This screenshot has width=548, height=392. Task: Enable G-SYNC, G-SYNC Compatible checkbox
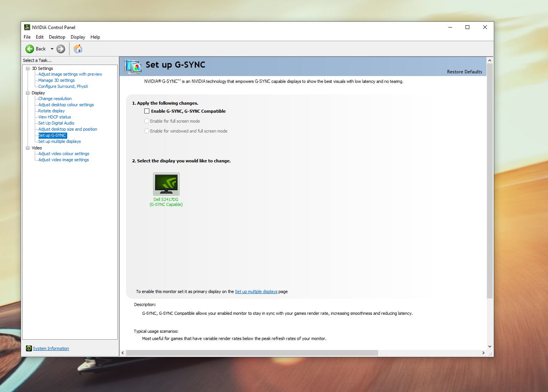pyautogui.click(x=147, y=111)
